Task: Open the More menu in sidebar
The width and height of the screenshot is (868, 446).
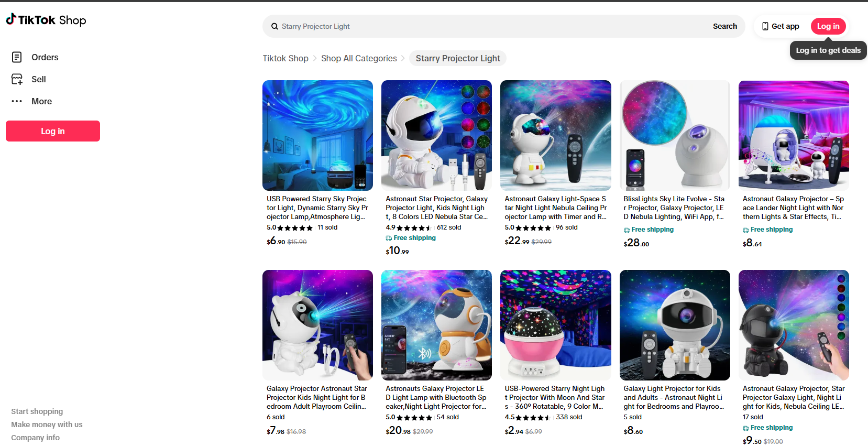Action: click(41, 101)
